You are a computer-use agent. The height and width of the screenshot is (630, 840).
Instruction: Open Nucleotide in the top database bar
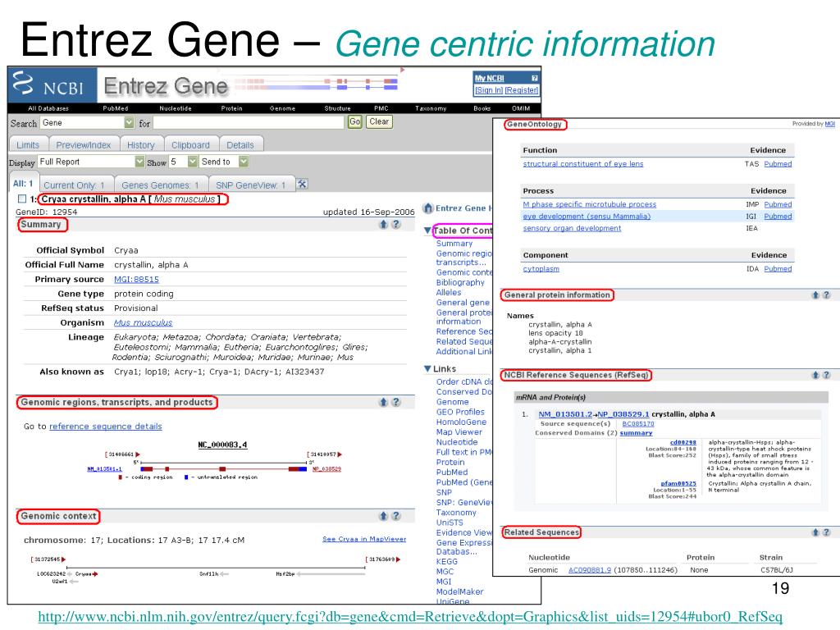pyautogui.click(x=176, y=109)
